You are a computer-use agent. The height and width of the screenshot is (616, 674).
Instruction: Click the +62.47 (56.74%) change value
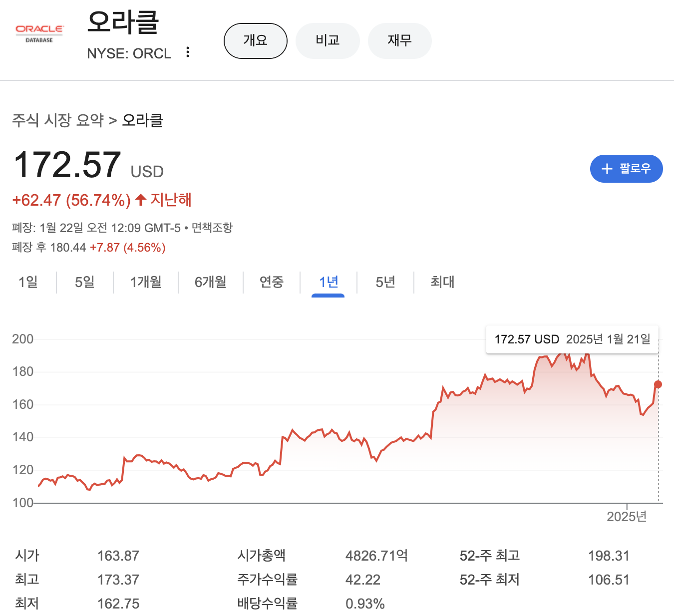(x=71, y=200)
